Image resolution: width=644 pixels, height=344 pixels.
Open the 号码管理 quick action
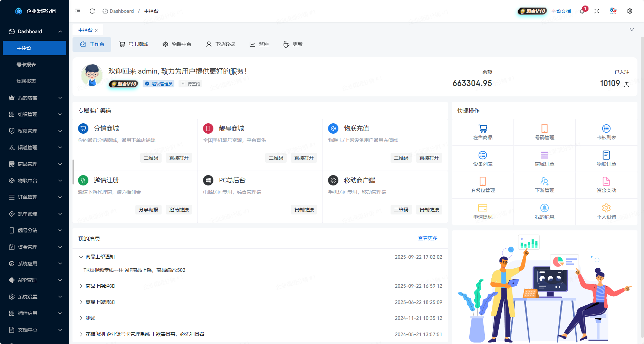(x=544, y=132)
